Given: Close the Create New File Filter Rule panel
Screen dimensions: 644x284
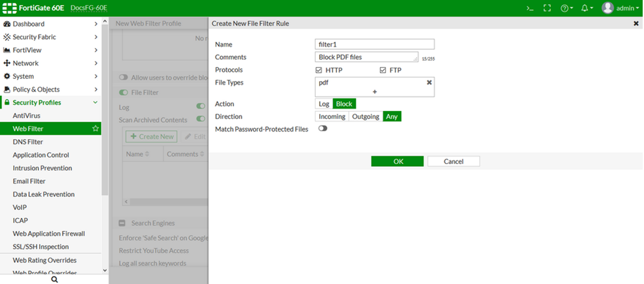Looking at the screenshot, I should click(x=636, y=24).
